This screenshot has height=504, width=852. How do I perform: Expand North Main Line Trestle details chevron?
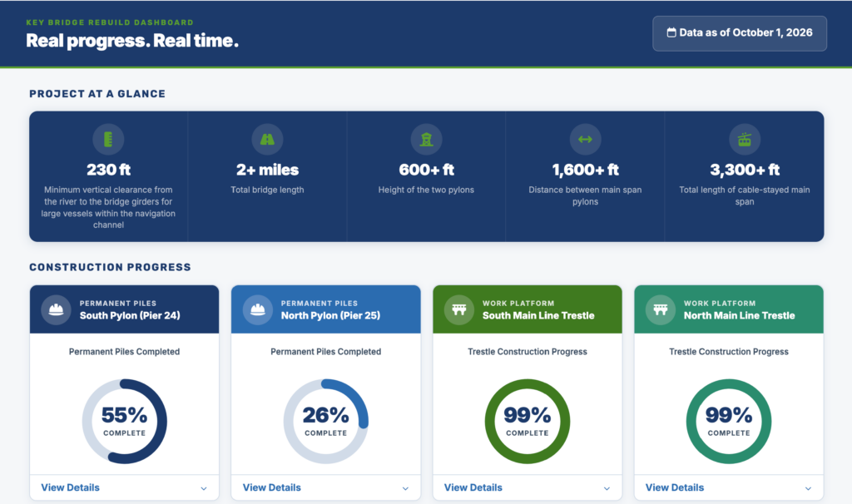809,488
